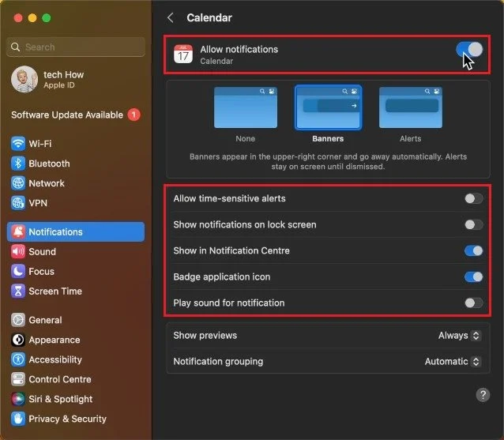Viewport: 504px width, 440px height.
Task: Open Focus settings pane
Action: 76,271
